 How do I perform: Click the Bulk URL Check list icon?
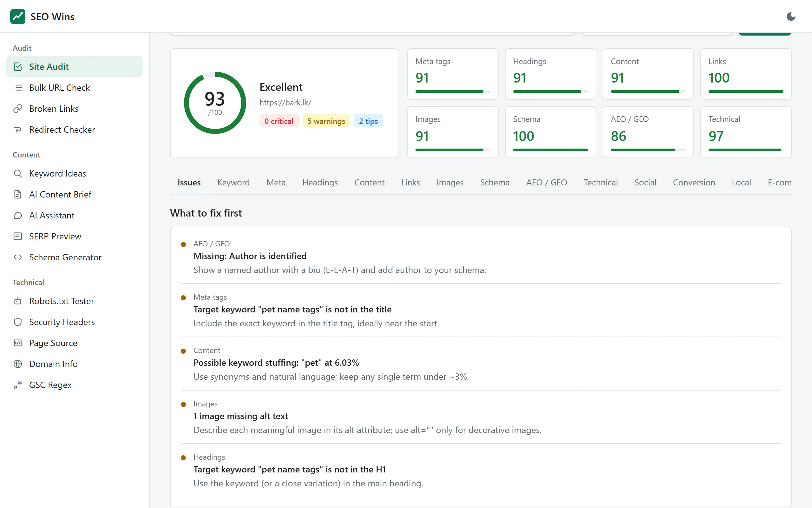coord(18,88)
